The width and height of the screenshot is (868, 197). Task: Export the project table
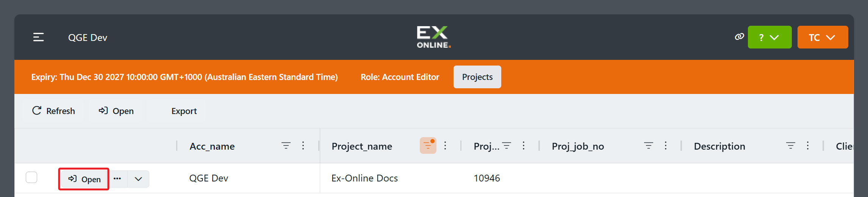[x=184, y=111]
